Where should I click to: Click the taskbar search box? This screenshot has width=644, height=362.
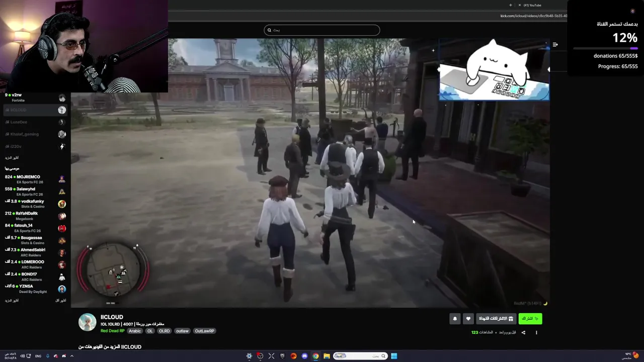tap(360, 356)
